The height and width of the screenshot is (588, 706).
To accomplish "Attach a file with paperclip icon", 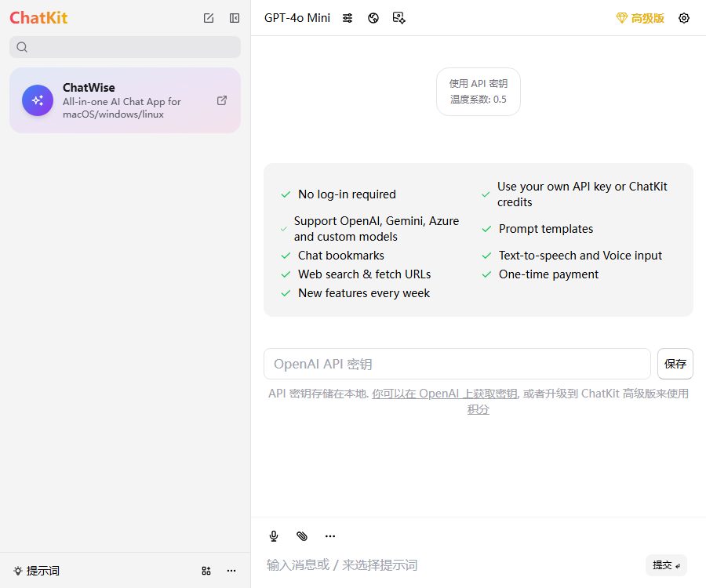I will click(x=302, y=535).
